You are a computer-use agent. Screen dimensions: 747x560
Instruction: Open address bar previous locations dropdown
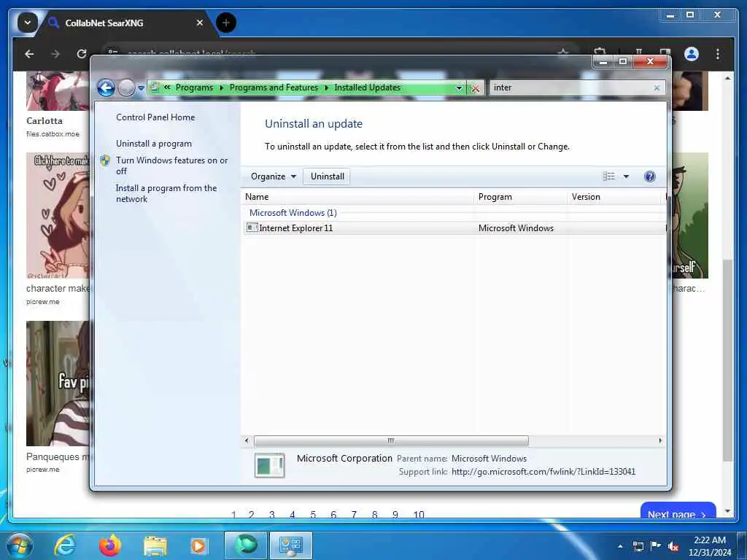tap(459, 87)
